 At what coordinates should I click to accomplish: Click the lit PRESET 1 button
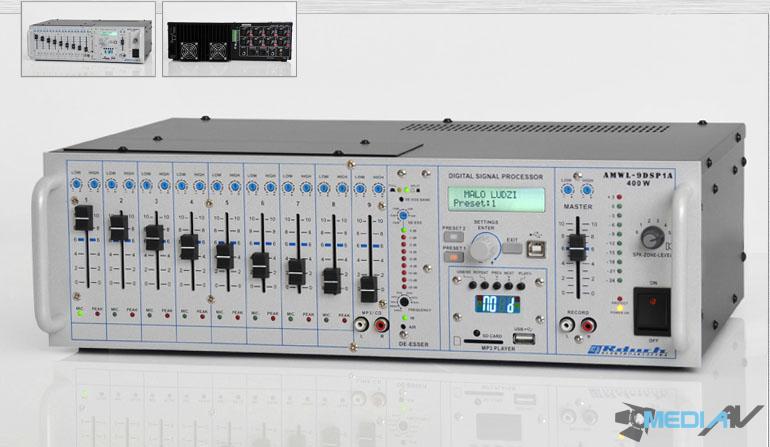click(454, 257)
